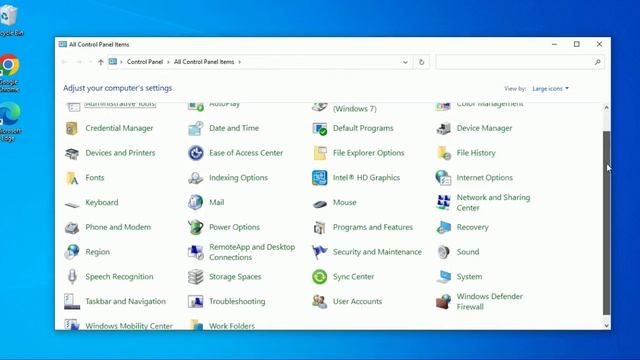Click the Work Folders link
The image size is (640, 360).
(232, 326)
